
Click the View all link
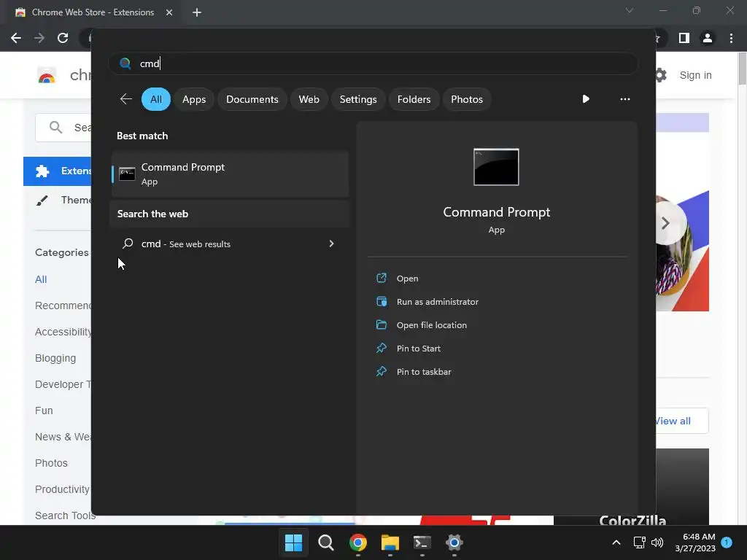click(x=673, y=421)
